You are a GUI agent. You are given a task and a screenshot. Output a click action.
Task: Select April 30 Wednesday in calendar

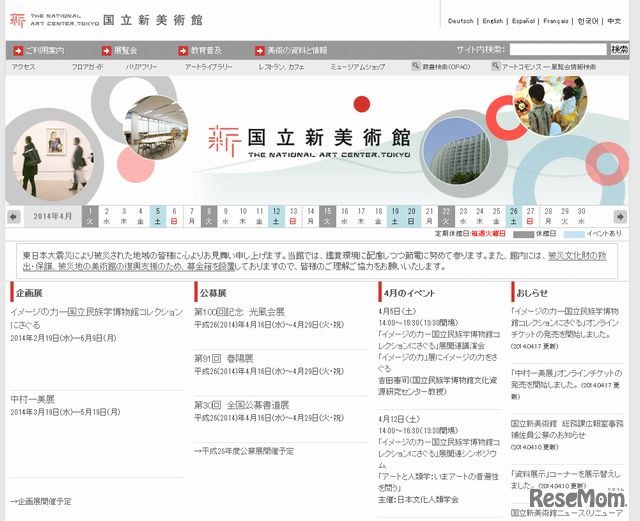(581, 216)
